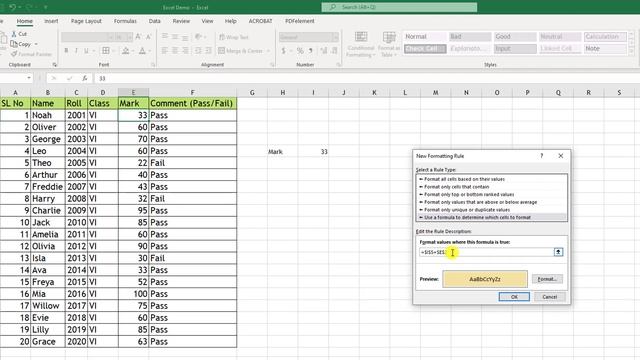Screen dimensions: 640x360
Task: Select the Format Painter brush
Action: click(x=14, y=54)
